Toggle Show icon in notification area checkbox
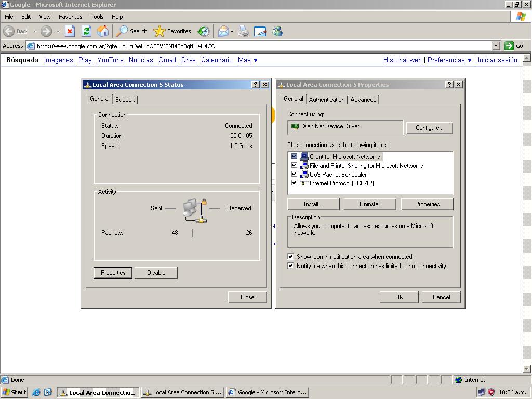This screenshot has height=399, width=532. [290, 257]
